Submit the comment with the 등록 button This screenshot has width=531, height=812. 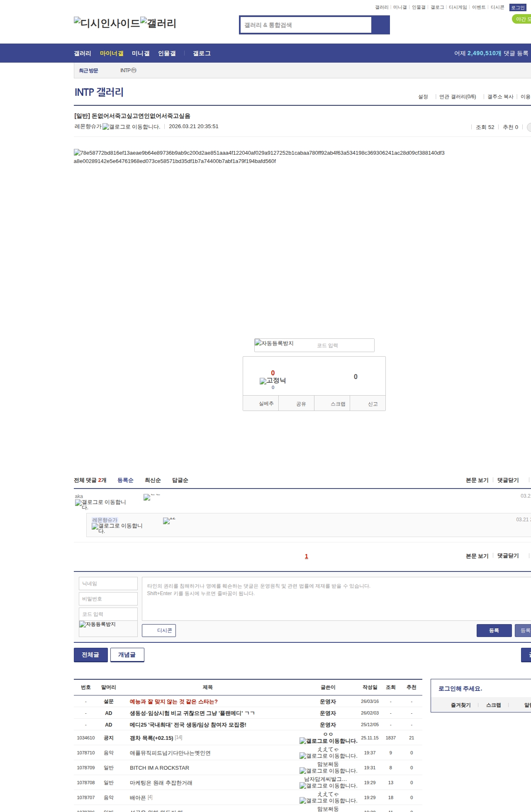coord(494,630)
